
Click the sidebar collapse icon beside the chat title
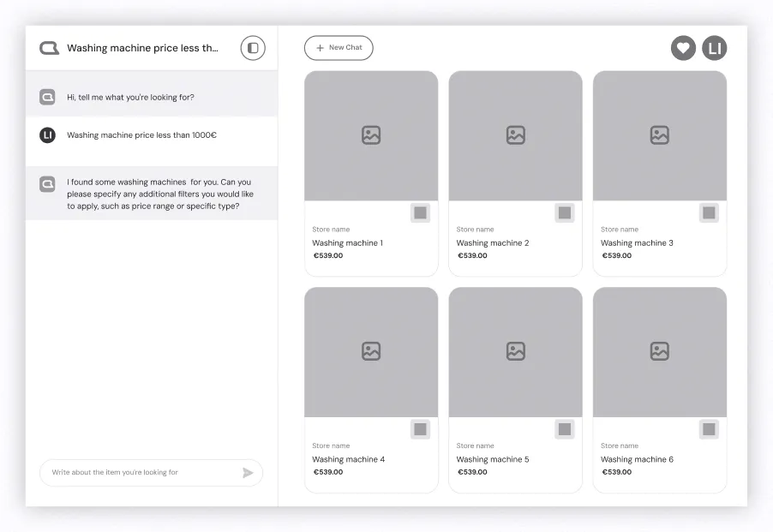[252, 48]
